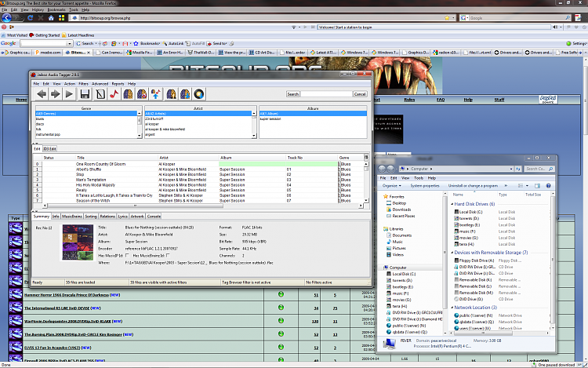Click the music note with blue up-arrow icon
This screenshot has height=368, width=588.
pyautogui.click(x=156, y=94)
